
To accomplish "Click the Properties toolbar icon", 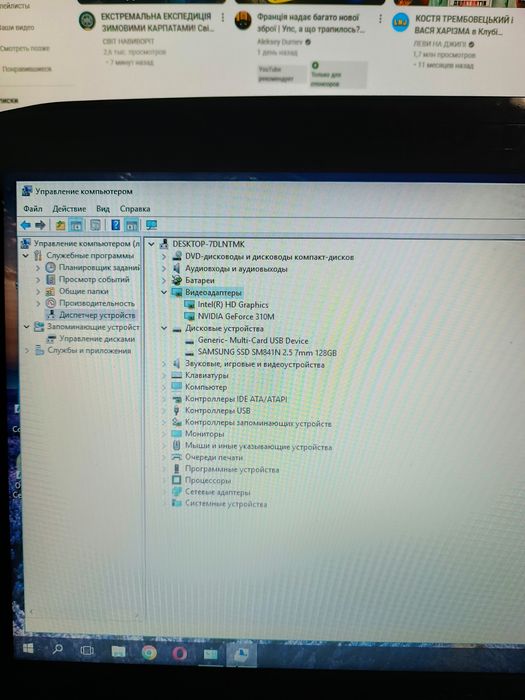I will coord(95,225).
